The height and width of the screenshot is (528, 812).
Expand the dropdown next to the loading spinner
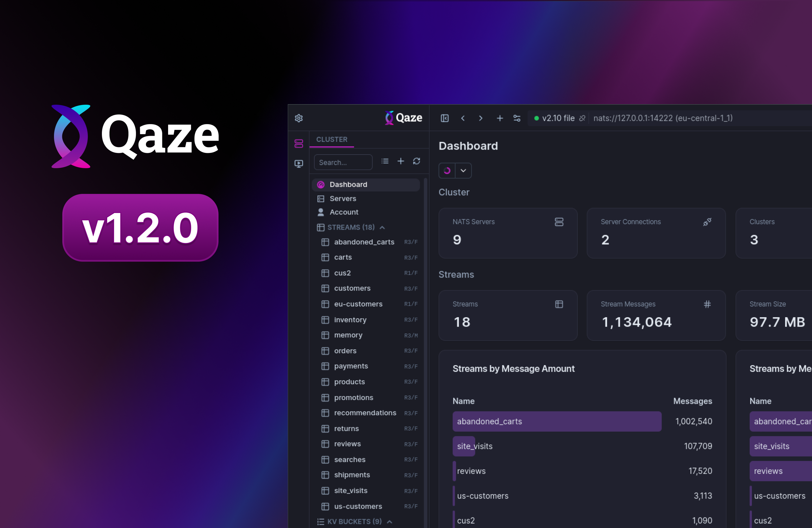click(x=463, y=170)
